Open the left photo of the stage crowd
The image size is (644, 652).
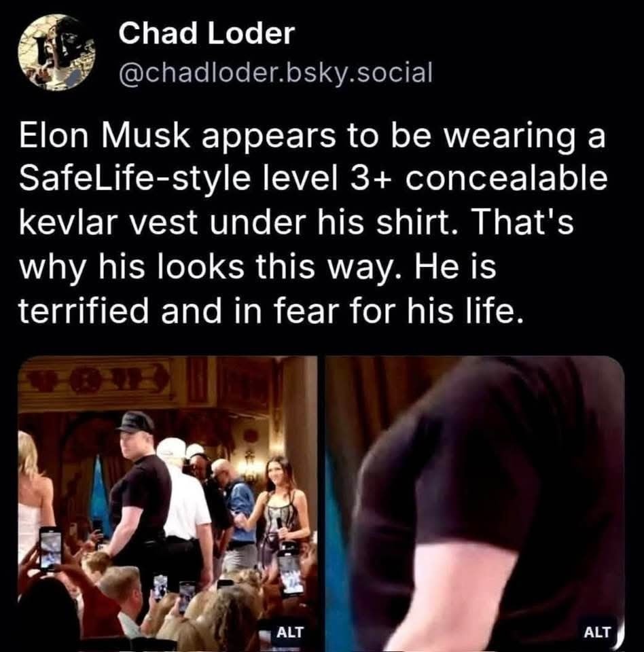tap(168, 503)
